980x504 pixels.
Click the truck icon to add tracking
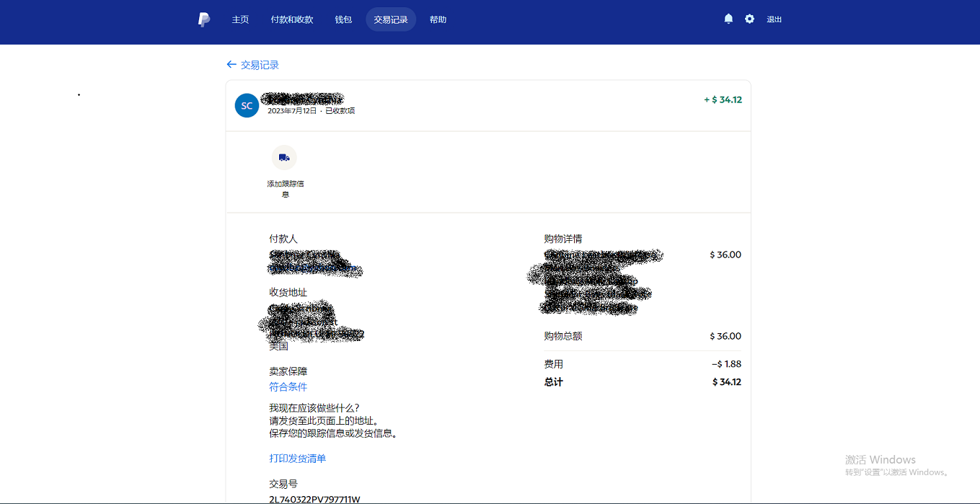tap(284, 157)
